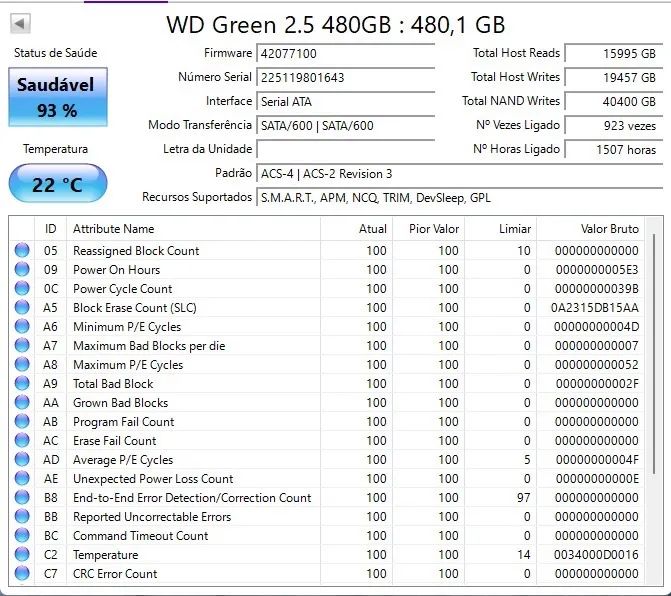Select Program Fail Count attribute name
The height and width of the screenshot is (596, 671).
pyautogui.click(x=124, y=421)
